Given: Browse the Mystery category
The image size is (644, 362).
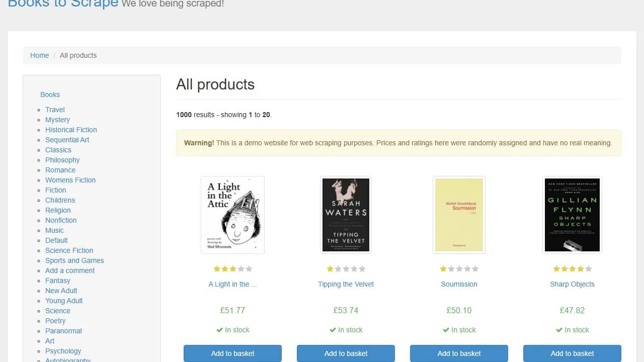Looking at the screenshot, I should coord(57,120).
